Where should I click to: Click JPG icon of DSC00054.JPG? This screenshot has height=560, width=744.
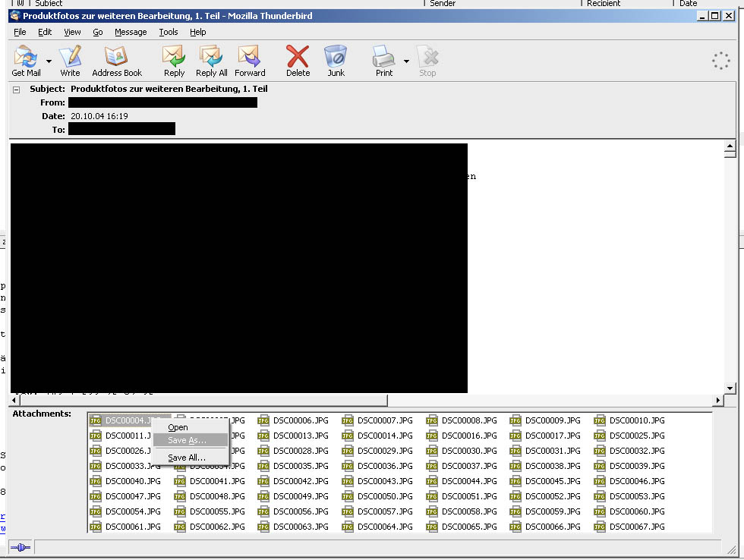96,511
